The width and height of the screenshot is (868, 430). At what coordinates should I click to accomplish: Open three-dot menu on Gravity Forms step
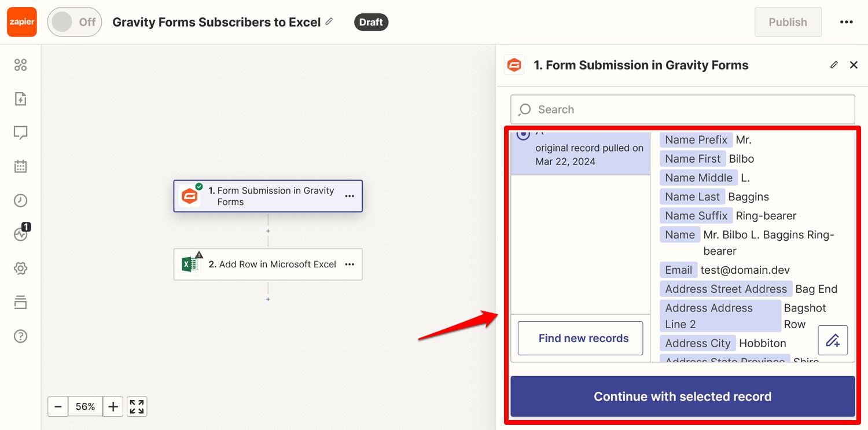pos(350,196)
